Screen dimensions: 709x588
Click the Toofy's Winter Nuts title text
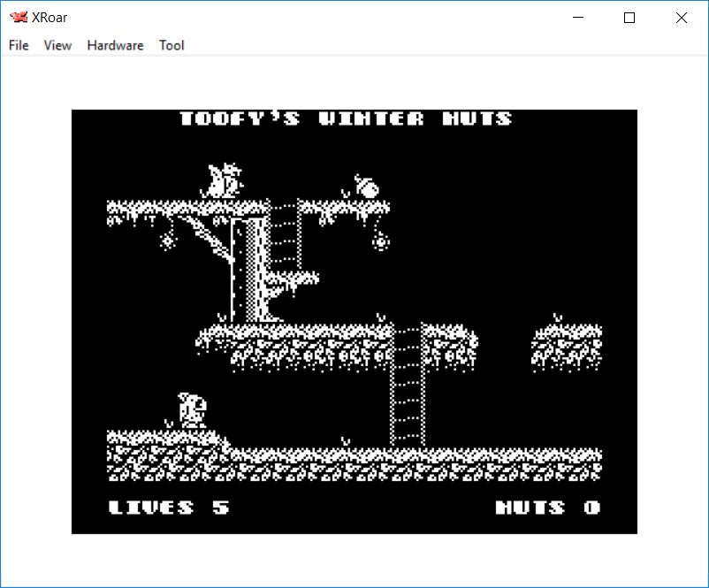pos(346,118)
